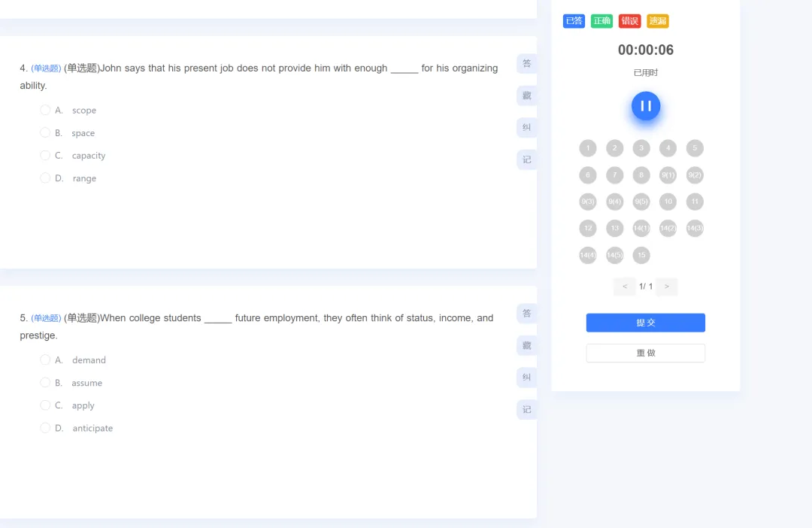Choose option D range for question 4
The width and height of the screenshot is (812, 528).
tap(45, 178)
